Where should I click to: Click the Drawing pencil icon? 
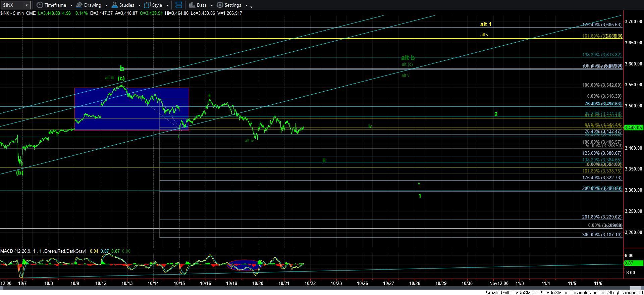[79, 5]
